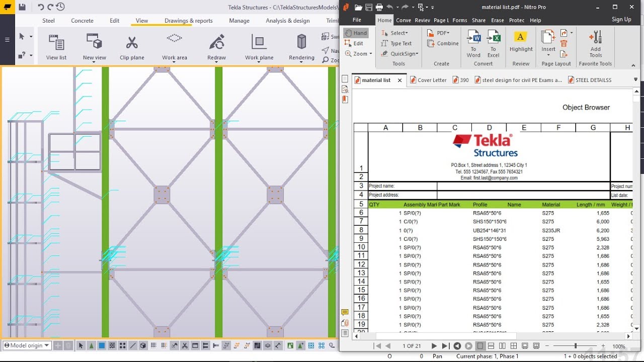
Task: Toggle select all arrow switch in selection toolbar
Action: tap(81, 345)
